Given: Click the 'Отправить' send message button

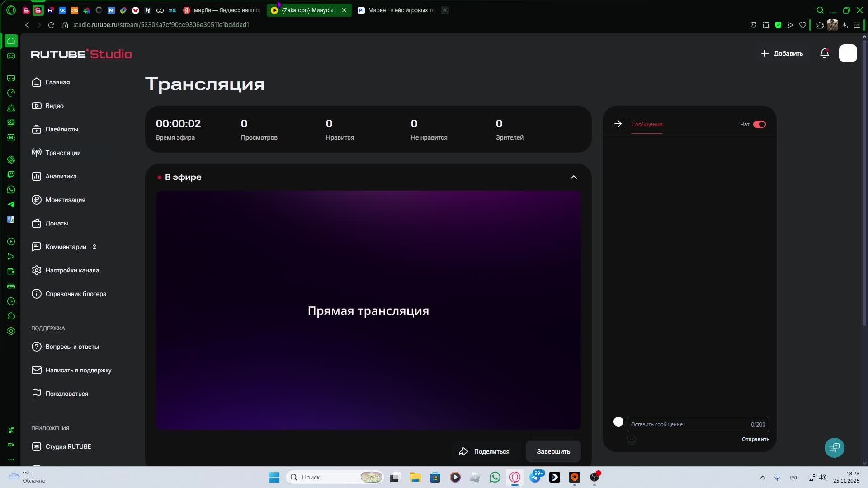Looking at the screenshot, I should tap(755, 439).
